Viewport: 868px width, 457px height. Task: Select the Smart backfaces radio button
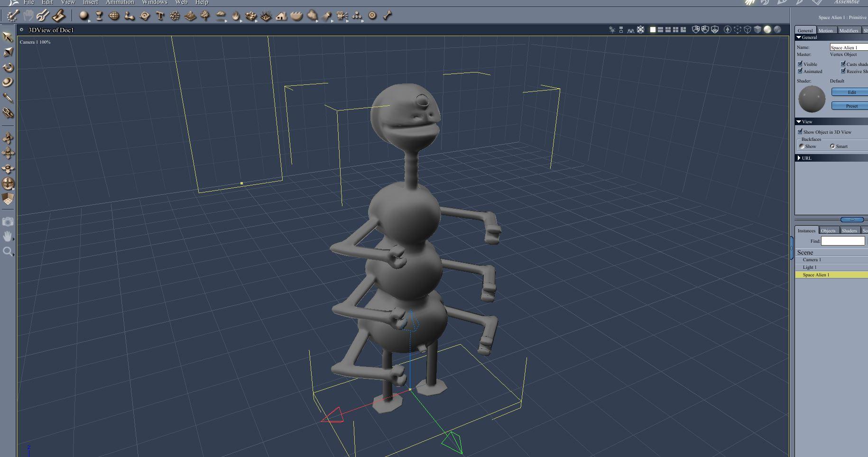(832, 146)
